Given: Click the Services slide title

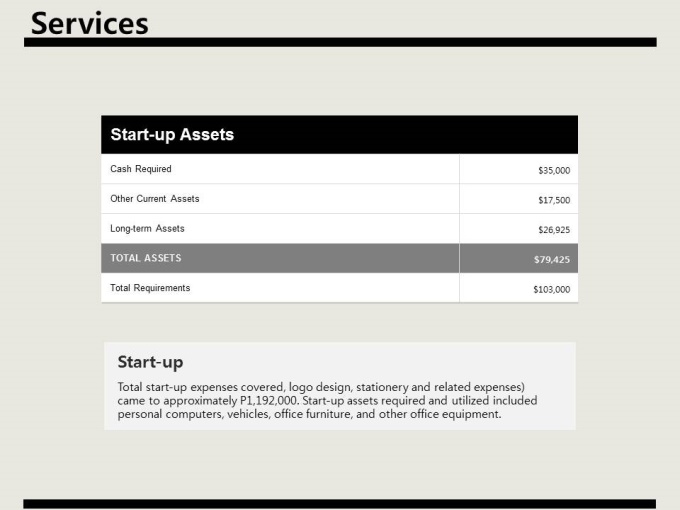Looking at the screenshot, I should pyautogui.click(x=90, y=23).
